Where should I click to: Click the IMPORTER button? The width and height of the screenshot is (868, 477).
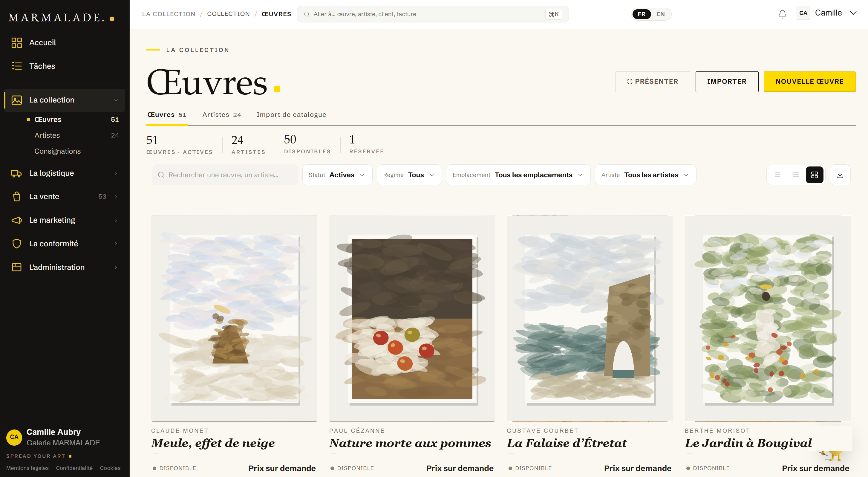pos(727,81)
